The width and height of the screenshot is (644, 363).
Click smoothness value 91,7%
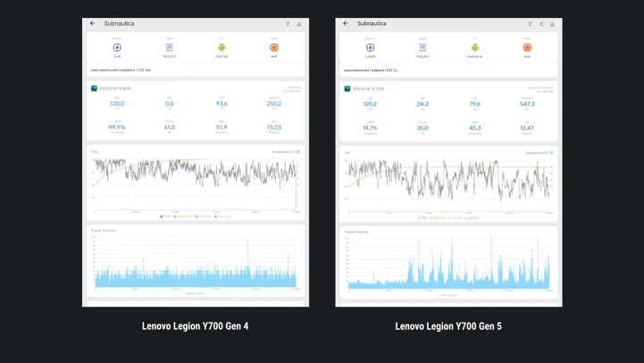tap(370, 128)
